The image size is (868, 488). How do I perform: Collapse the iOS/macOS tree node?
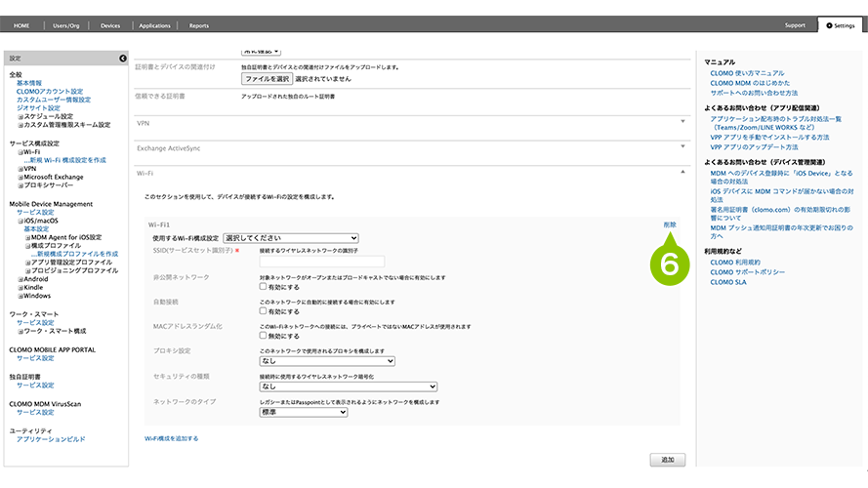tap(21, 221)
